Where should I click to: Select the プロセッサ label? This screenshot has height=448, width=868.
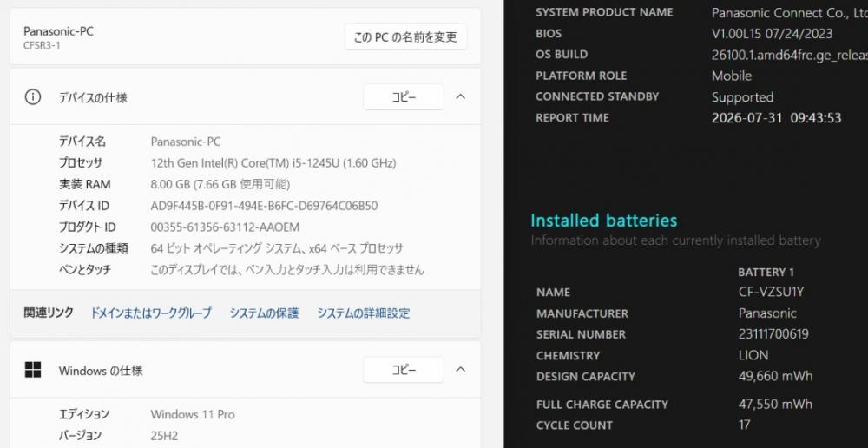tap(81, 163)
